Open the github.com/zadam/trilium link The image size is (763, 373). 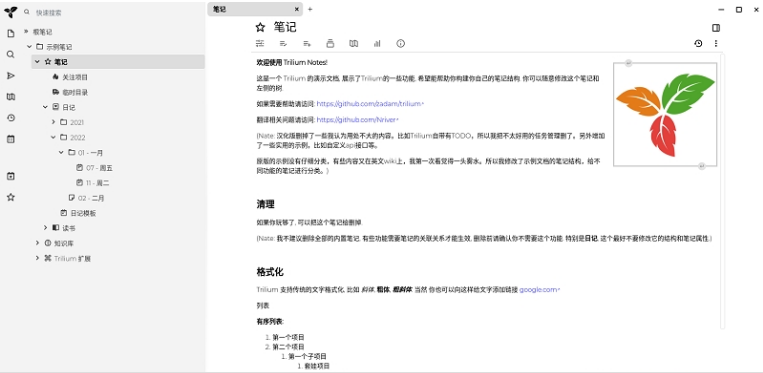(370, 104)
